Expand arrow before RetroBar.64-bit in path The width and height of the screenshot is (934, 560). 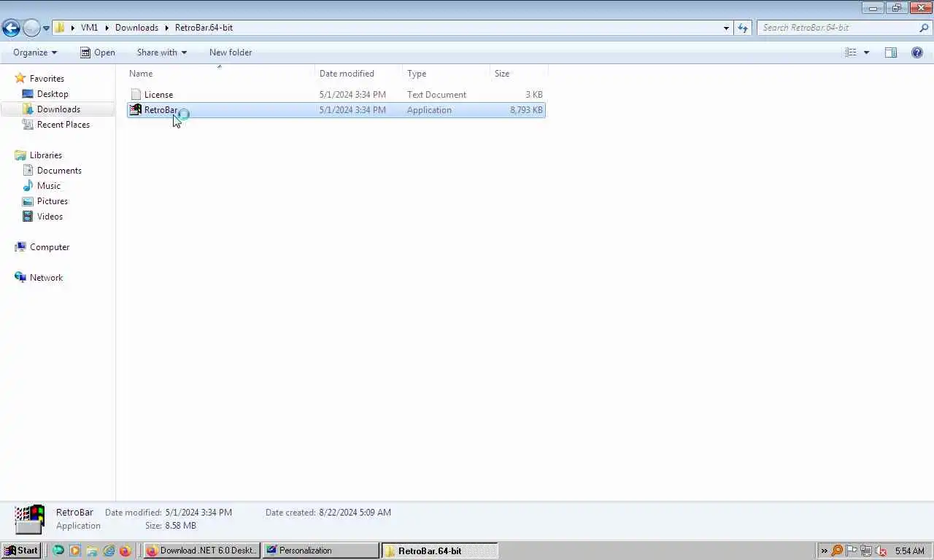(166, 28)
